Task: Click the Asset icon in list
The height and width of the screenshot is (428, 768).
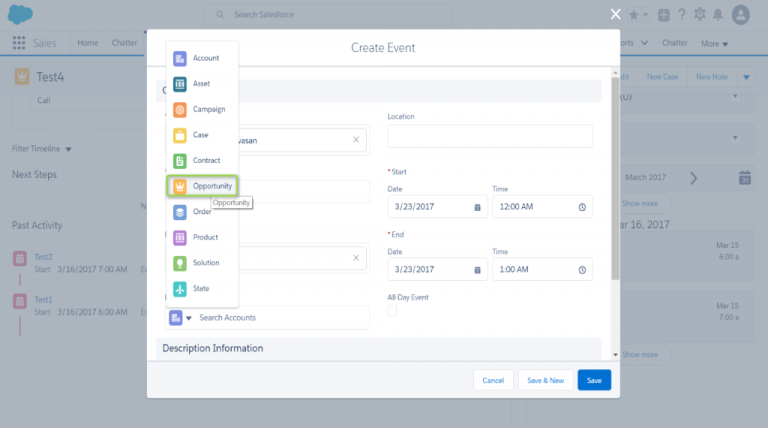Action: tap(180, 84)
